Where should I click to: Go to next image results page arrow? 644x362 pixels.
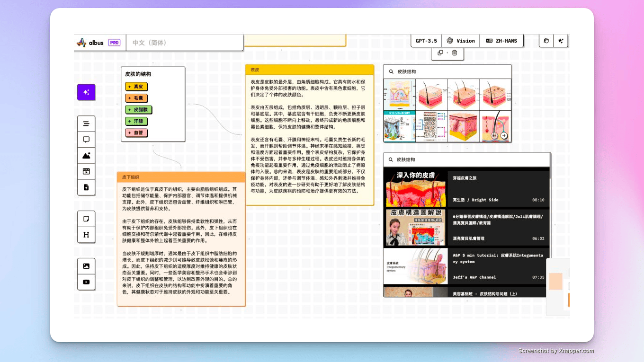(504, 136)
